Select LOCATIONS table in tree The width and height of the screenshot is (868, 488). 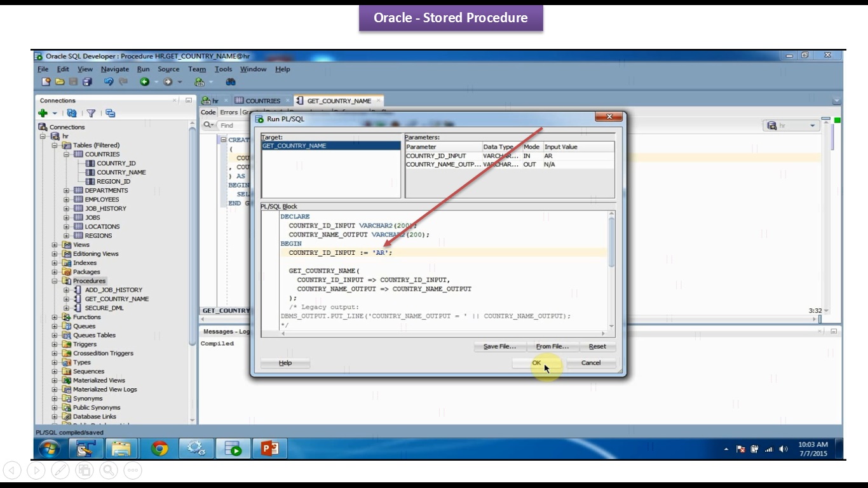pos(102,227)
